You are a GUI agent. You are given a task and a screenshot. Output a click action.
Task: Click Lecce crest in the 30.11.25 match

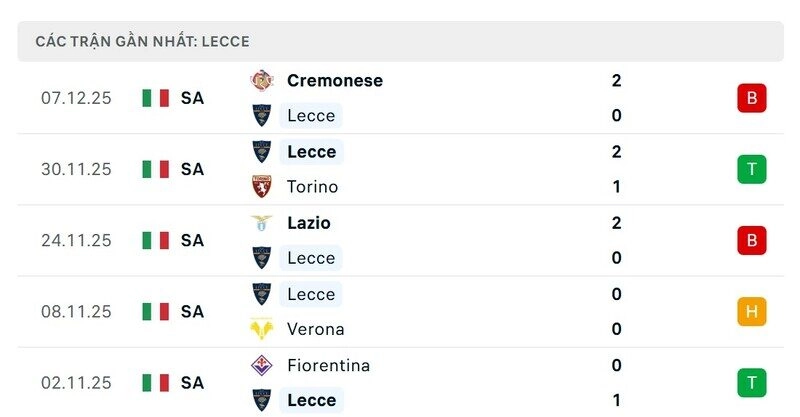coord(262,152)
